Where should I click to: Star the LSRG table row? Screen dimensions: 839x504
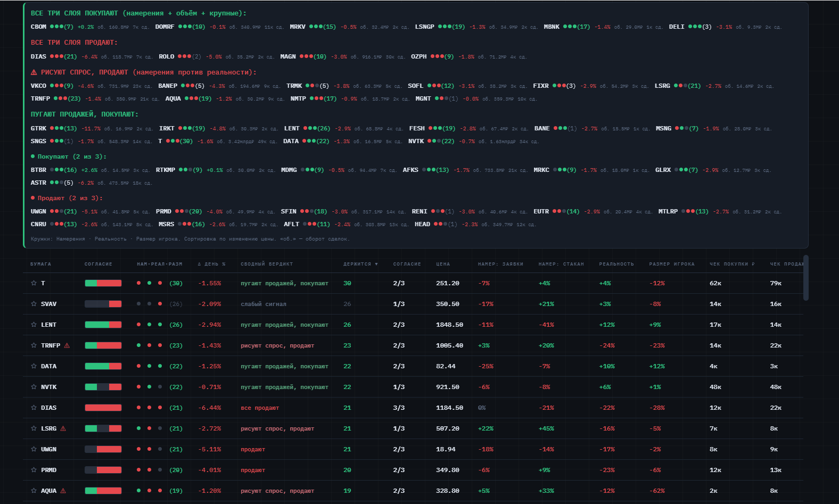point(34,428)
